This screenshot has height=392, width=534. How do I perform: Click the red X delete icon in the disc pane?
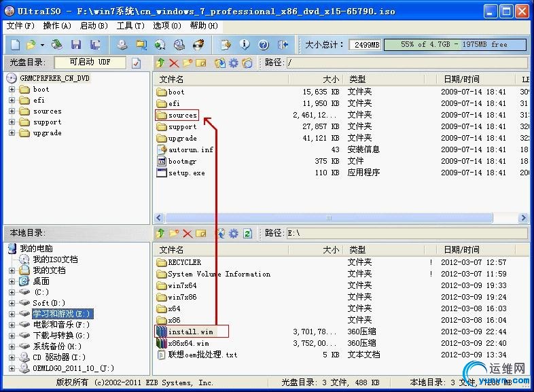[174, 63]
